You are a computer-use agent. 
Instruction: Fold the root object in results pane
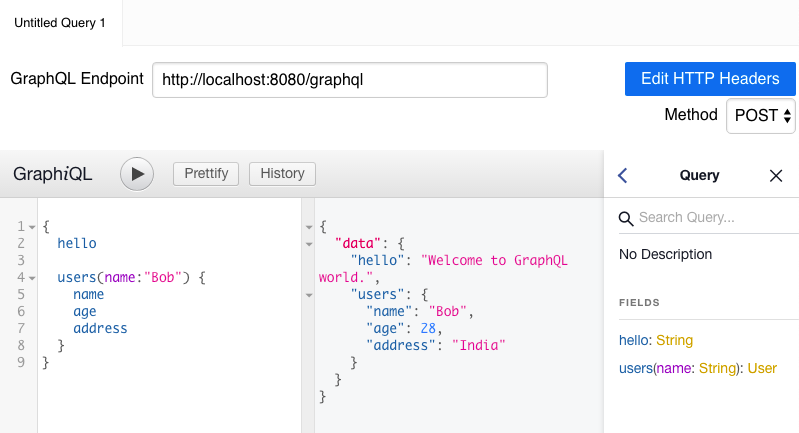[x=309, y=227]
